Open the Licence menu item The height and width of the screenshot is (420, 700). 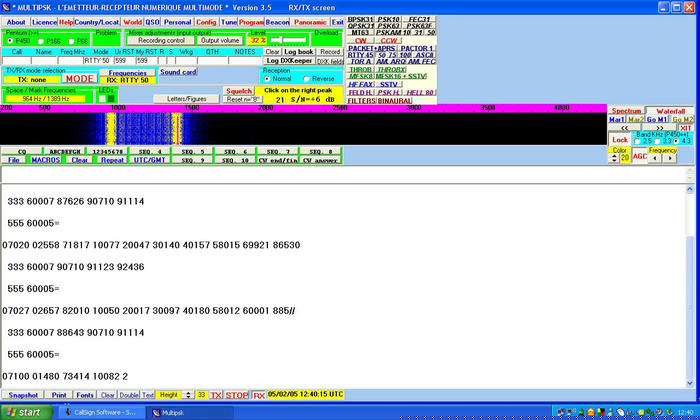pyautogui.click(x=44, y=22)
